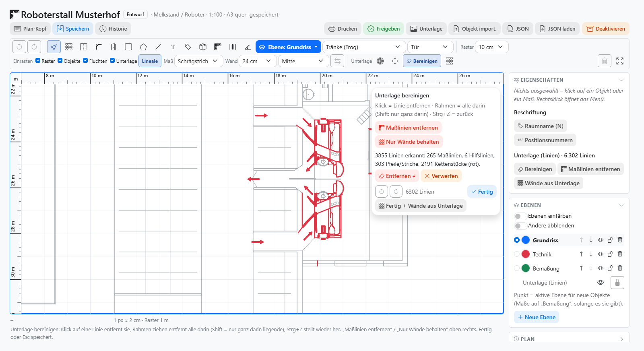This screenshot has width=644, height=351.
Task: Open the wall thickness 24 cm dropdown
Action: point(258,61)
